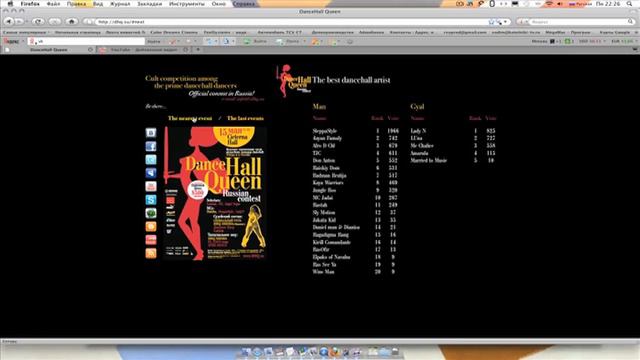Switch to the DanceHall Queen tab
Image resolution: width=640 pixels, height=360 pixels.
pyautogui.click(x=49, y=49)
